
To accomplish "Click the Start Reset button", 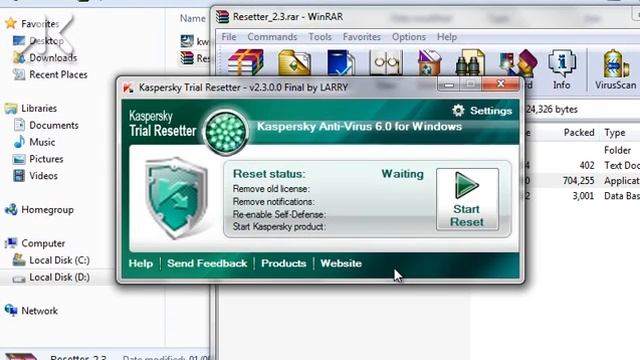I will [x=467, y=199].
